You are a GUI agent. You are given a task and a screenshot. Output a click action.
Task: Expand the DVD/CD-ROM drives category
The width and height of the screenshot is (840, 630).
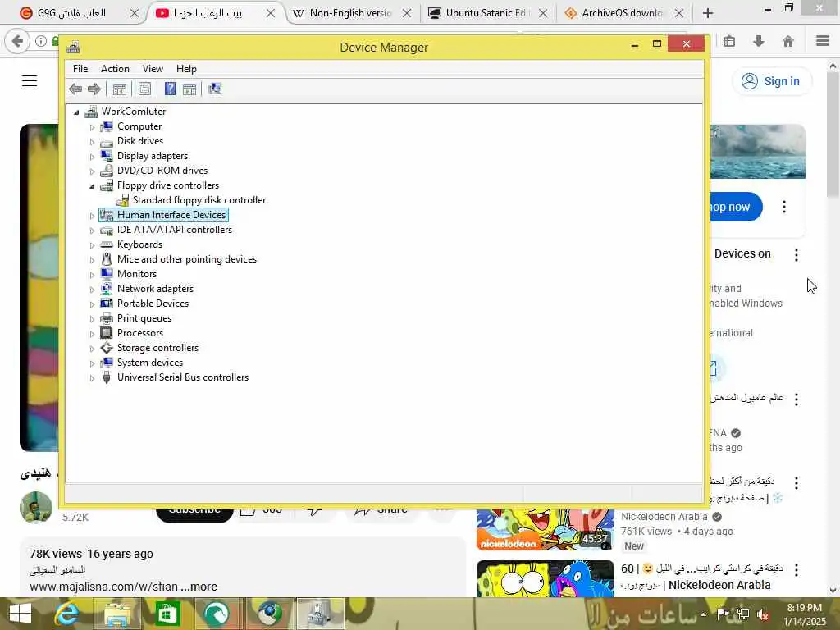coord(92,171)
